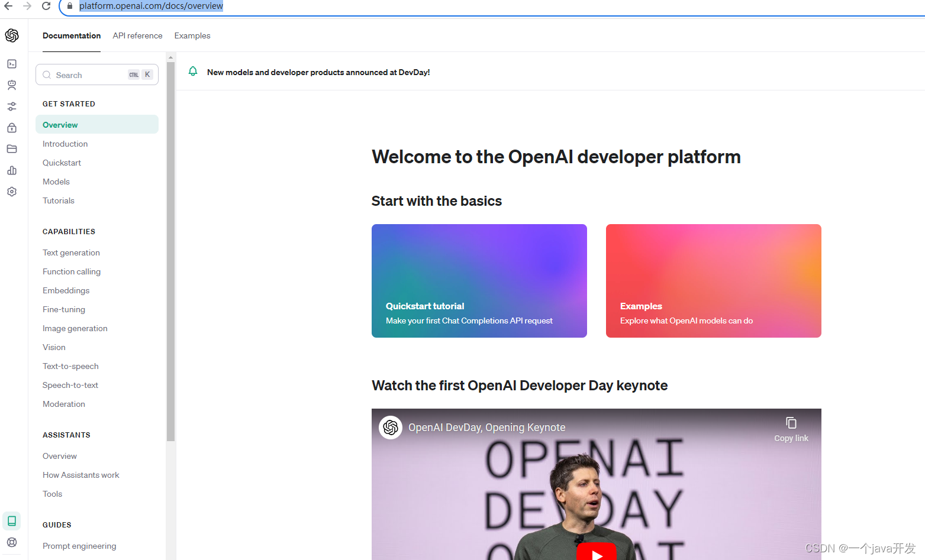Click the Help lifebuoy icon

12,542
